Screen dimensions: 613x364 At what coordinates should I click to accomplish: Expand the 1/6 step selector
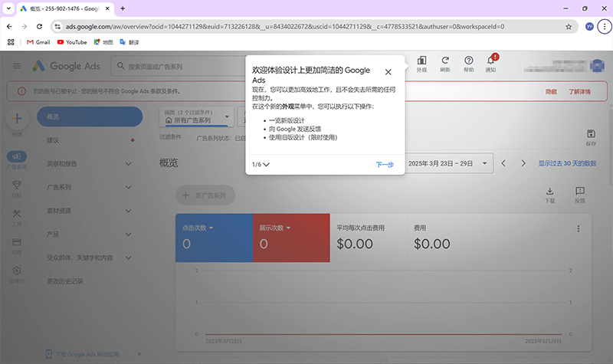point(261,165)
